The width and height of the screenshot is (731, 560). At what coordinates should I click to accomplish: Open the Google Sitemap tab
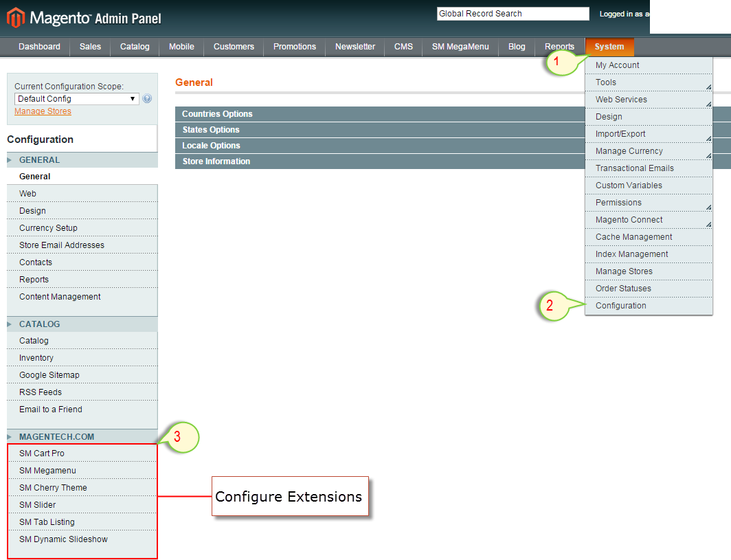[x=82, y=375]
